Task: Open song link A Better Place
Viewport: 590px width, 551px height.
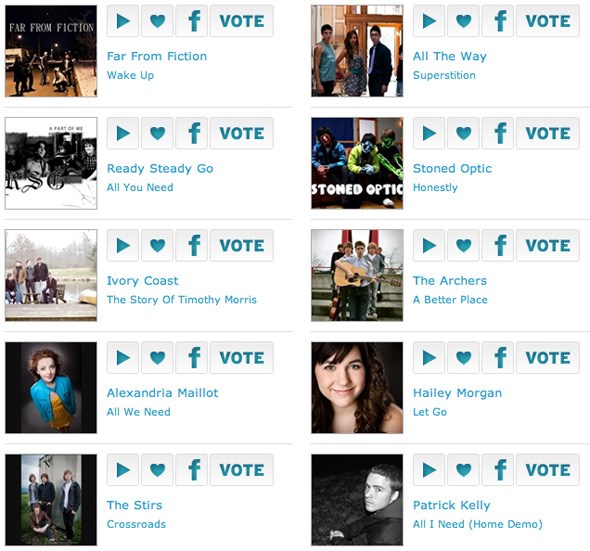Action: coord(450,300)
